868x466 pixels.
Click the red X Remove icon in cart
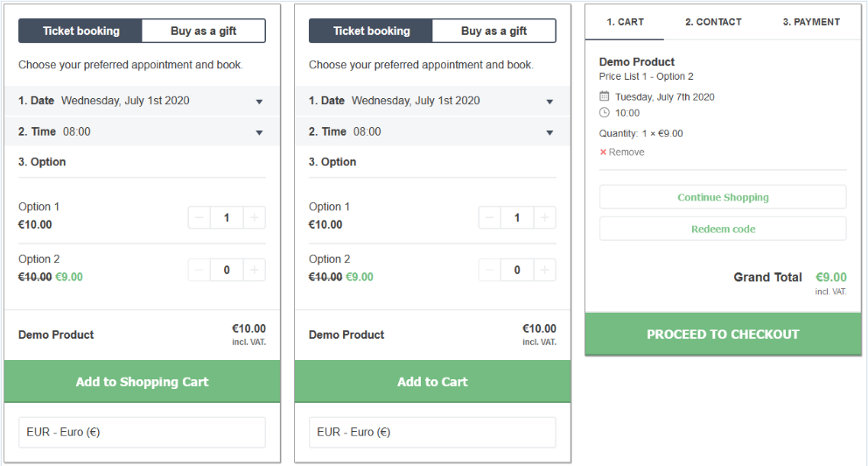click(x=604, y=152)
